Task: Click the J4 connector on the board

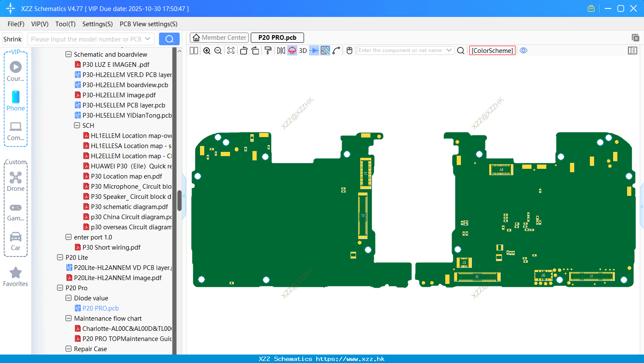Action: [501, 170]
